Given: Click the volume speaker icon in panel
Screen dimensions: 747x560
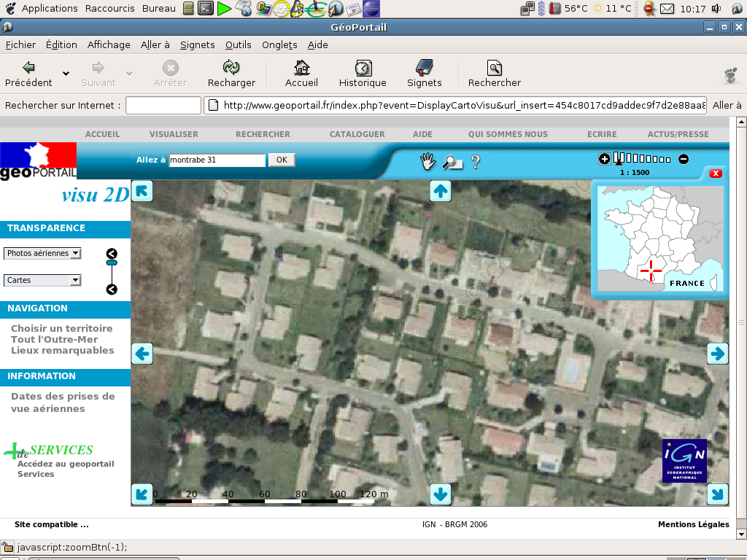Looking at the screenshot, I should (716, 8).
